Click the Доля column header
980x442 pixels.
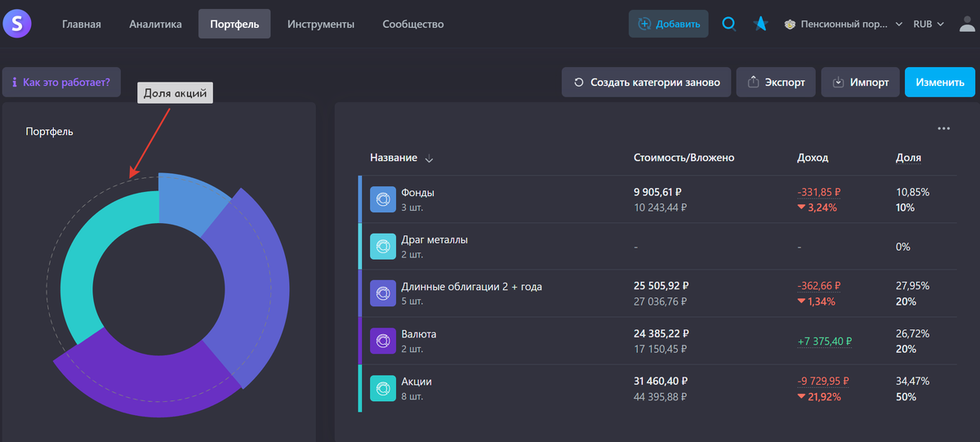pos(908,158)
